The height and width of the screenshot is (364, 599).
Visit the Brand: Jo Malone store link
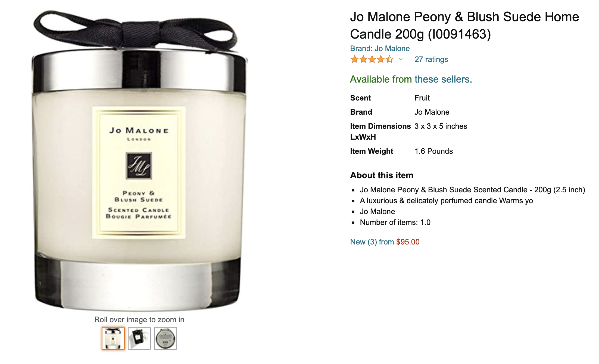pyautogui.click(x=380, y=48)
